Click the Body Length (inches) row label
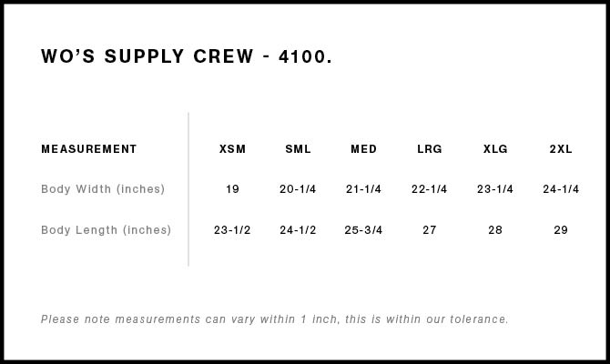Screen dimensions: 610x364 coord(106,230)
